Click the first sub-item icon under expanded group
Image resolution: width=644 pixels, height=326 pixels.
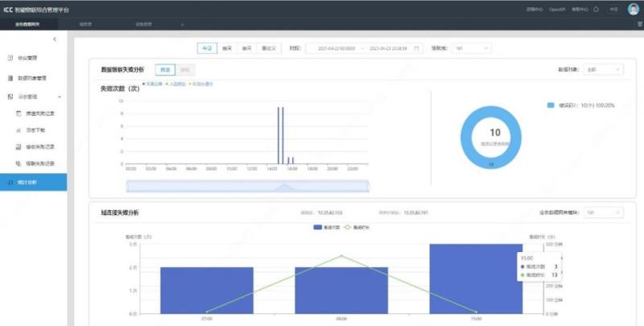[19, 113]
